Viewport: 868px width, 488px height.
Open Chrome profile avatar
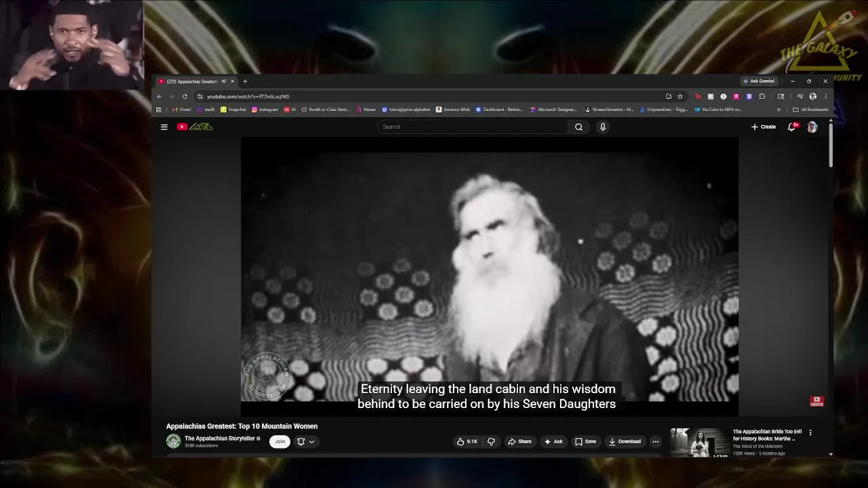[812, 96]
